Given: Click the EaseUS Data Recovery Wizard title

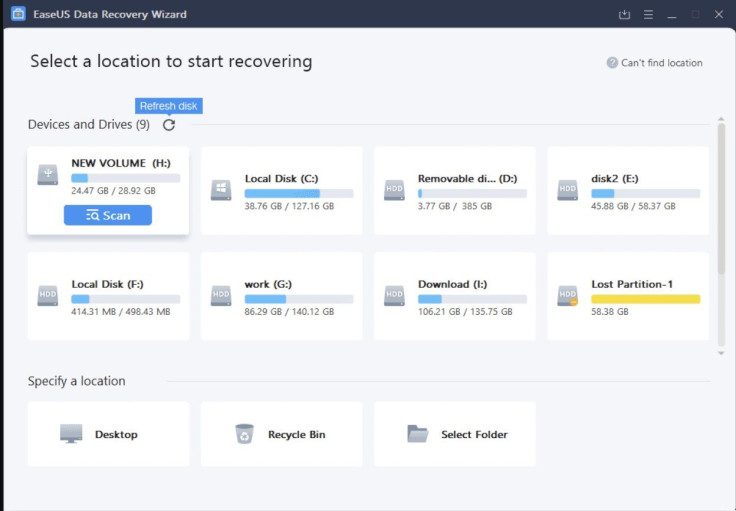Looking at the screenshot, I should (110, 14).
